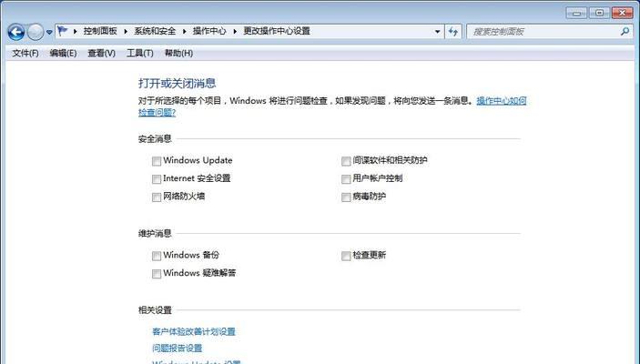Image resolution: width=640 pixels, height=364 pixels.
Task: Maximize the window
Action: [x=599, y=13]
